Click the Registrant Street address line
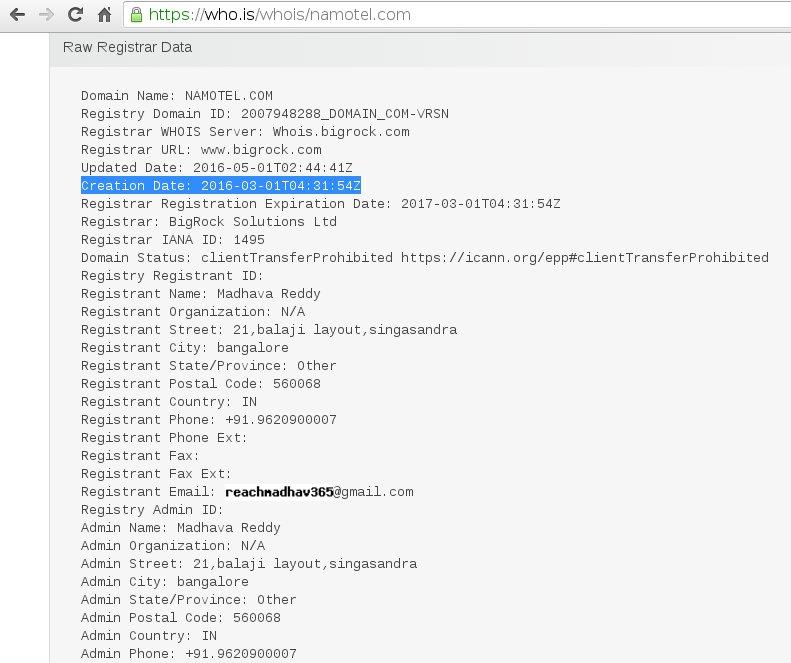Image resolution: width=791 pixels, height=663 pixels. point(269,330)
